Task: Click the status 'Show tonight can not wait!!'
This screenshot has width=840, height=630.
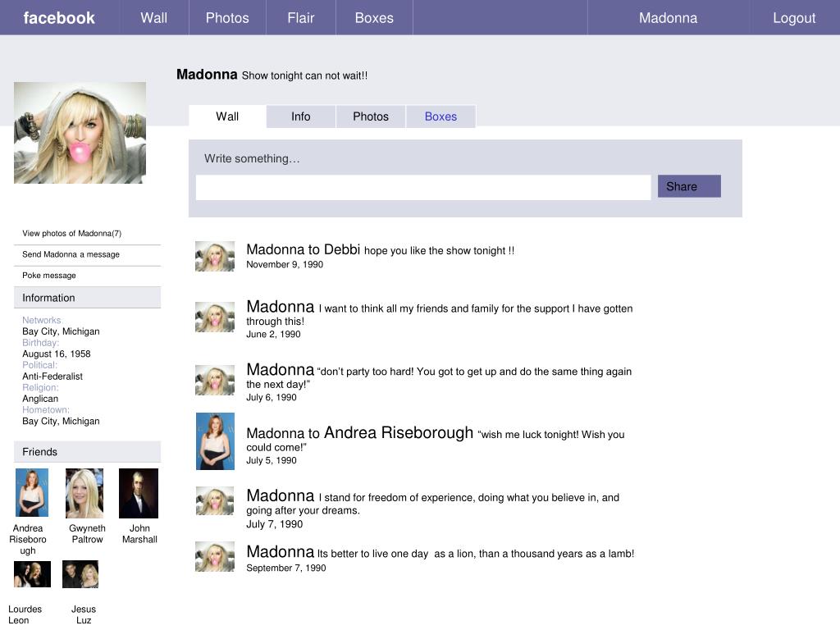Action: [x=304, y=75]
